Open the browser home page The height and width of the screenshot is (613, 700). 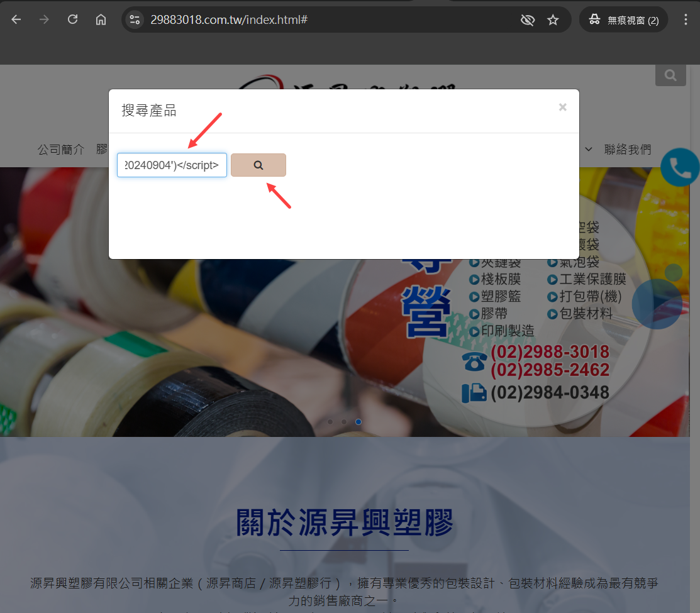(x=101, y=19)
